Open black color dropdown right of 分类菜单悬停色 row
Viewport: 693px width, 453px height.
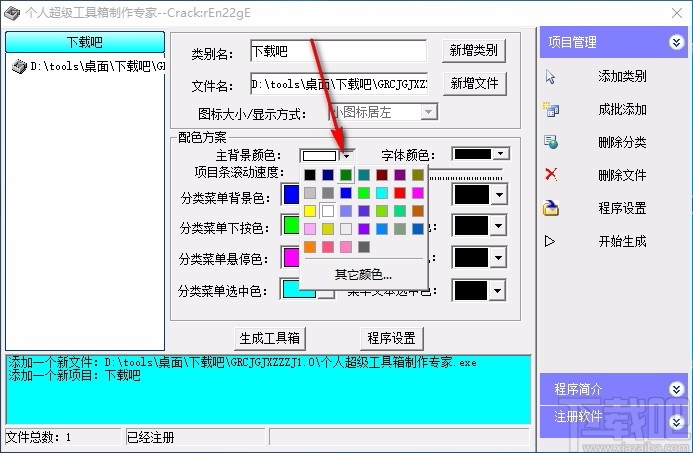[x=499, y=258]
